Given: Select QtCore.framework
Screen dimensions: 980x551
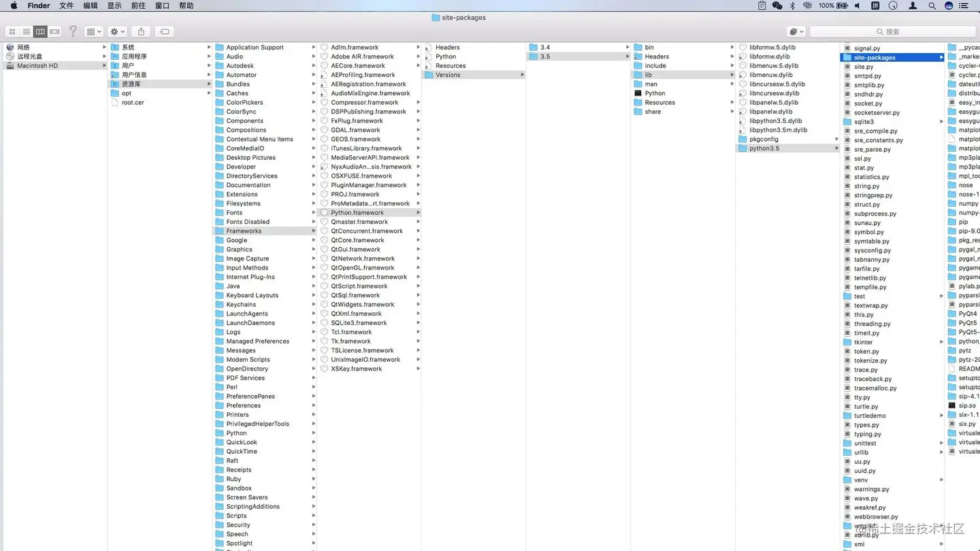Looking at the screenshot, I should 370,240.
